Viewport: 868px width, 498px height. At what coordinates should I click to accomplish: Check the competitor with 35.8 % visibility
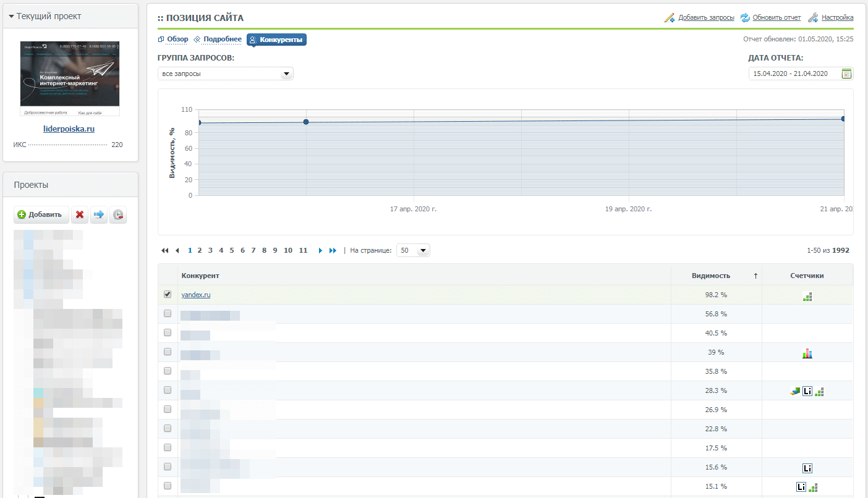pyautogui.click(x=168, y=371)
